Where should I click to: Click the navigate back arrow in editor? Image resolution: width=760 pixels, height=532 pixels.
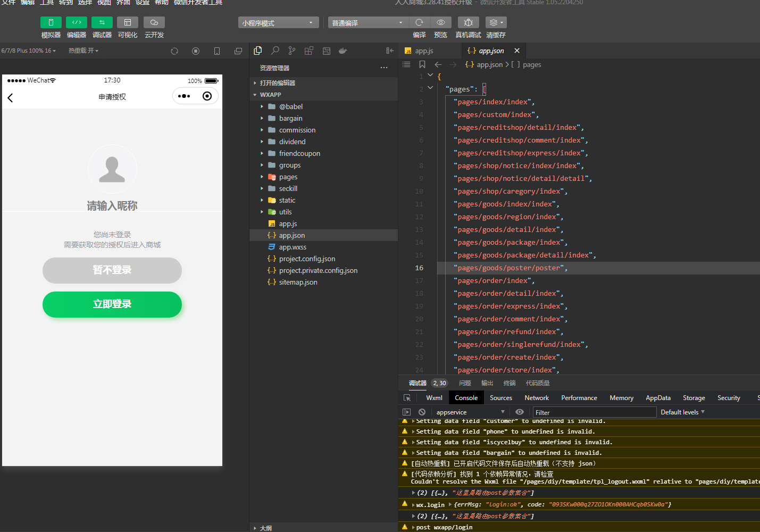point(438,64)
